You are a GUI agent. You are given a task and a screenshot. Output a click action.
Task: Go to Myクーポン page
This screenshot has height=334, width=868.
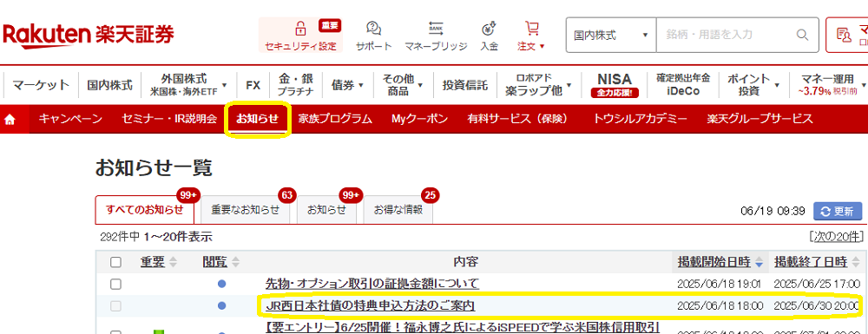click(419, 119)
